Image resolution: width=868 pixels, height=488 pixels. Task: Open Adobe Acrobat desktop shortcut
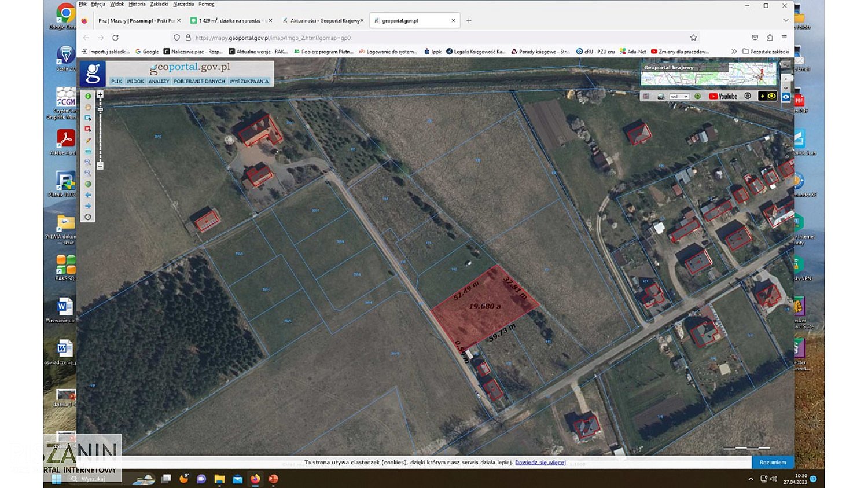[65, 142]
